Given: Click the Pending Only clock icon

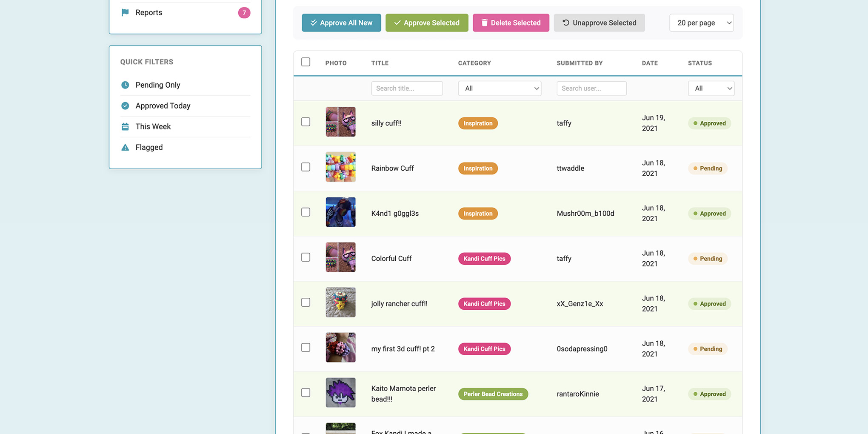Looking at the screenshot, I should (125, 85).
